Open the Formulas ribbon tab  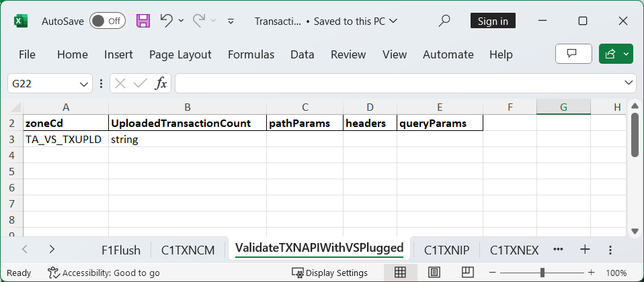(x=251, y=54)
